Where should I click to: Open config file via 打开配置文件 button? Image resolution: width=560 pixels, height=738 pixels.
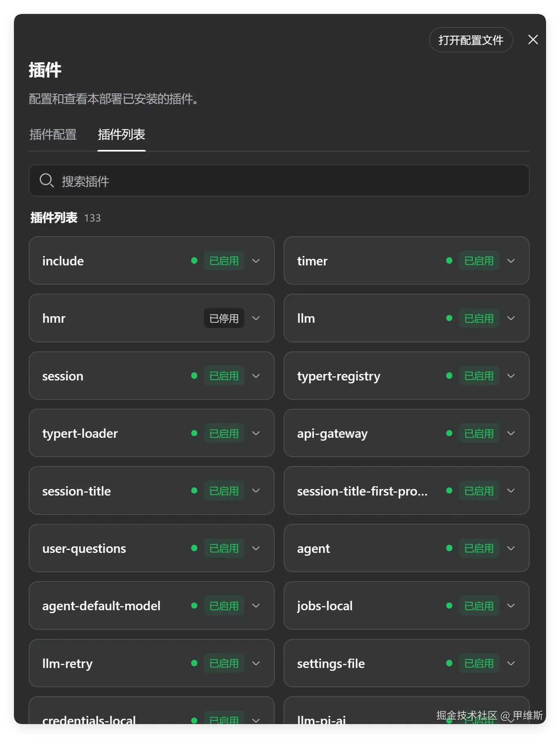coord(471,40)
